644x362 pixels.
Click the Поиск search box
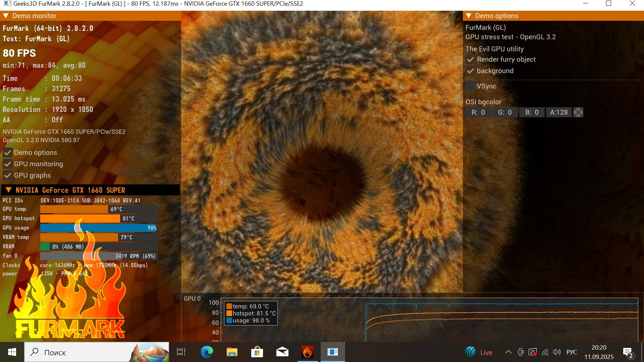click(x=97, y=352)
